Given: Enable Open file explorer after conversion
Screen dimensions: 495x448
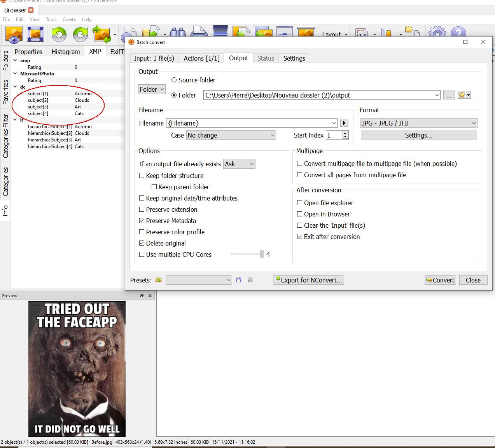Looking at the screenshot, I should click(300, 203).
